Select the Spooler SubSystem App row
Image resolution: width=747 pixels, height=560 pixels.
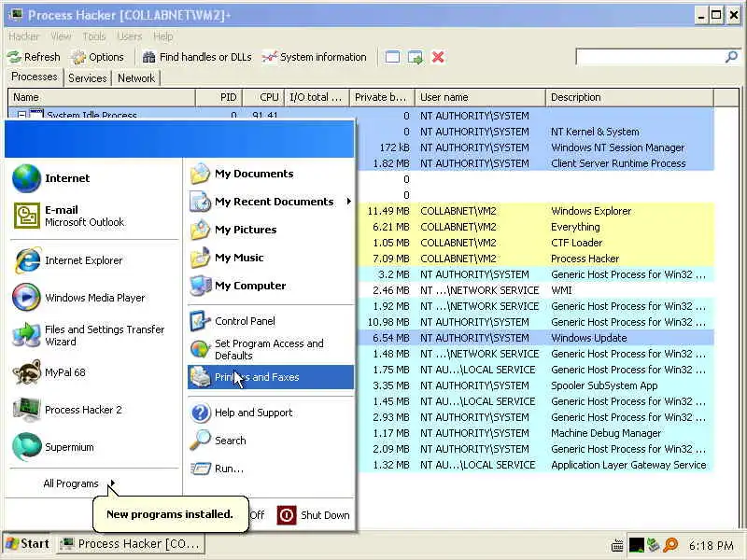535,385
